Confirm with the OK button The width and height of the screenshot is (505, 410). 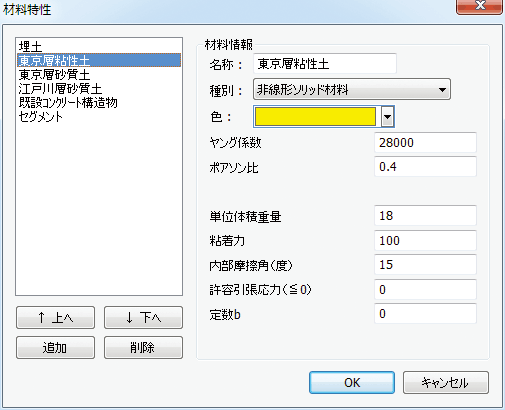point(352,383)
